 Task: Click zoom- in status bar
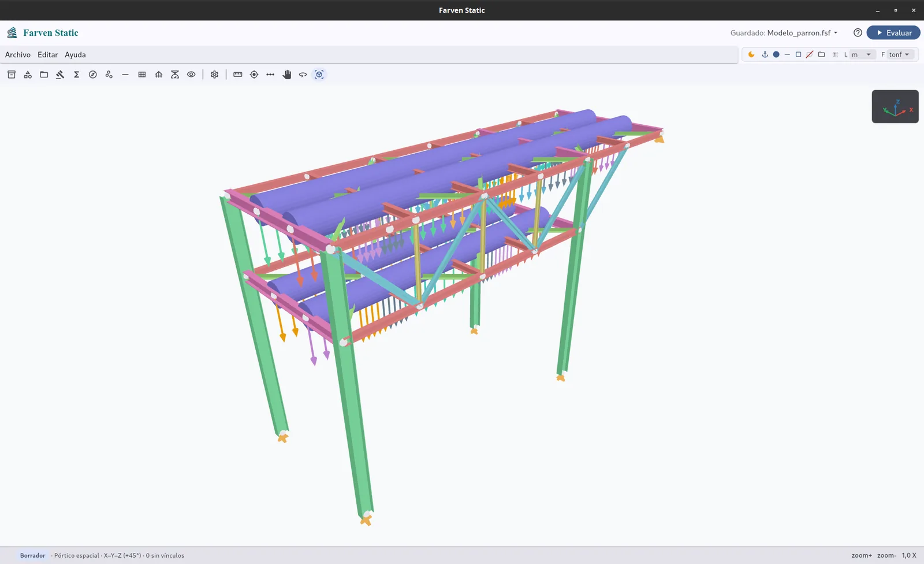click(x=886, y=555)
